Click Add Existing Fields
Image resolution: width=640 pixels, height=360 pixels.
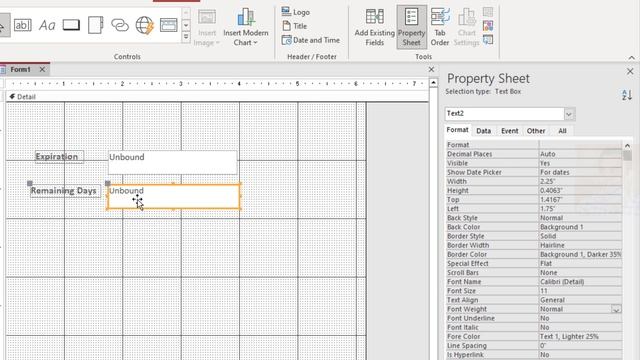pyautogui.click(x=374, y=28)
